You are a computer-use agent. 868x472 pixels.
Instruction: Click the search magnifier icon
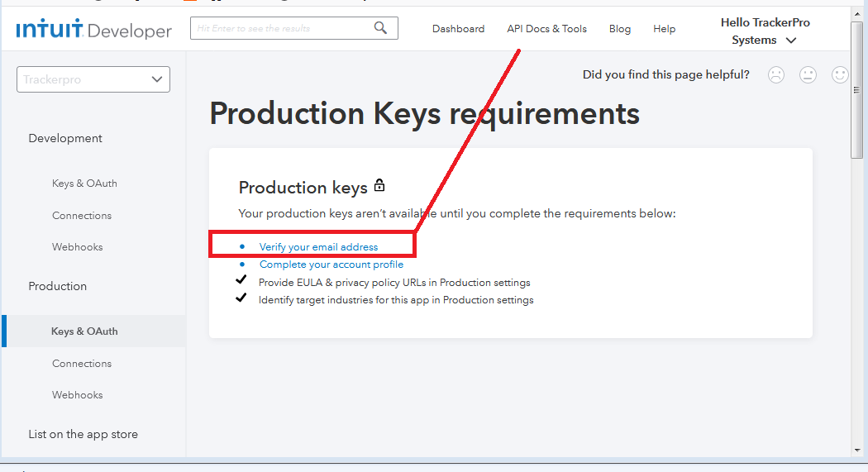pos(380,27)
